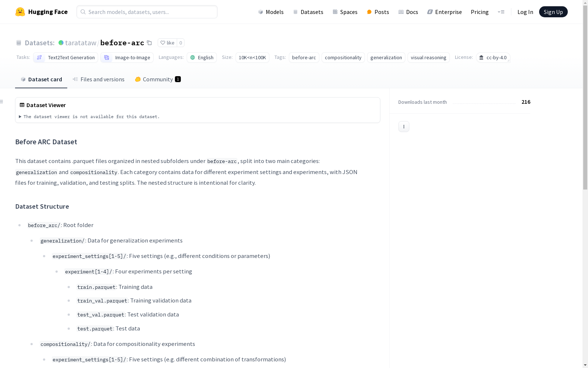Open the sidebar three-dot options menu
The width and height of the screenshot is (588, 368).
pyautogui.click(x=404, y=127)
